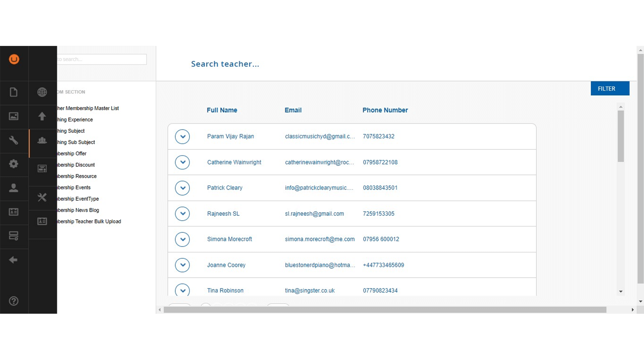Image resolution: width=644 pixels, height=362 pixels.
Task: Click the Email column header
Action: [293, 110]
